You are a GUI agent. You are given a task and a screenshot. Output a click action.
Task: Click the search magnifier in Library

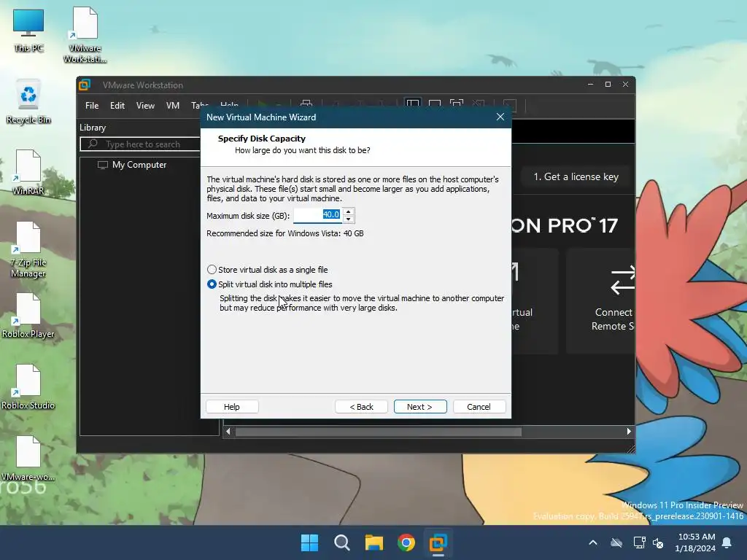[93, 144]
